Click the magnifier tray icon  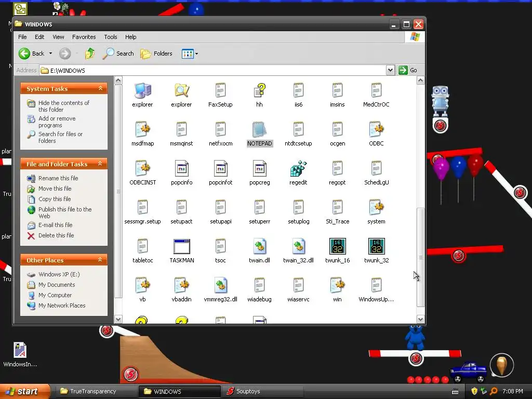[494, 391]
